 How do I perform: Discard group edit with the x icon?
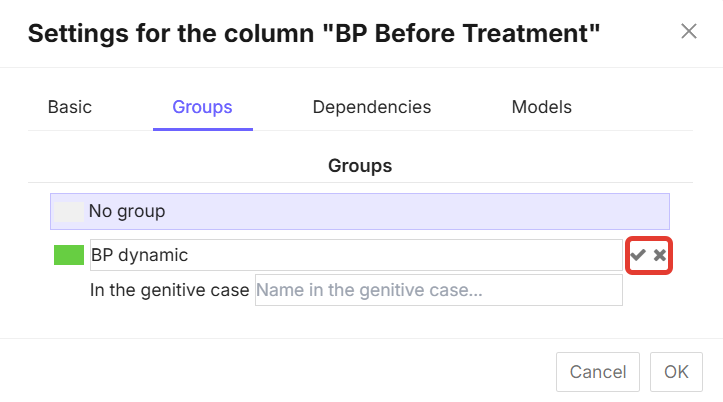point(660,256)
